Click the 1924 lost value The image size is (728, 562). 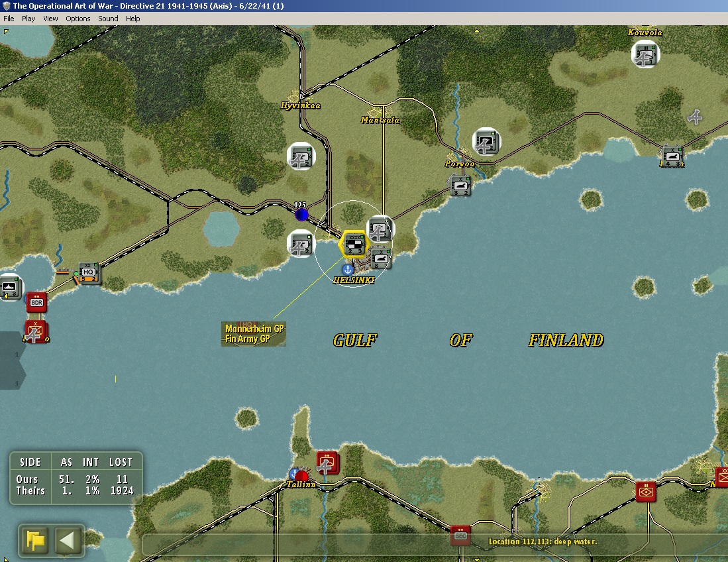122,490
